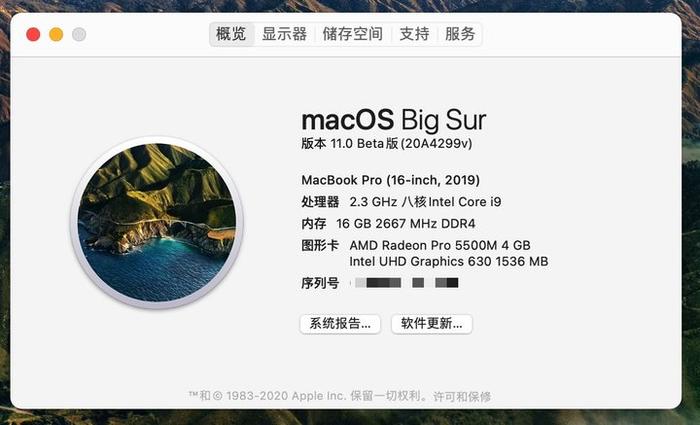The width and height of the screenshot is (700, 425).
Task: Go to the 支持 tab
Action: coord(414,34)
